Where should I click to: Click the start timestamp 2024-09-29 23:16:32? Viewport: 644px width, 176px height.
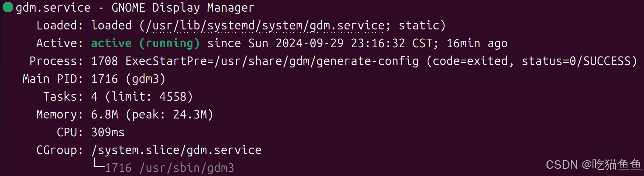point(340,43)
